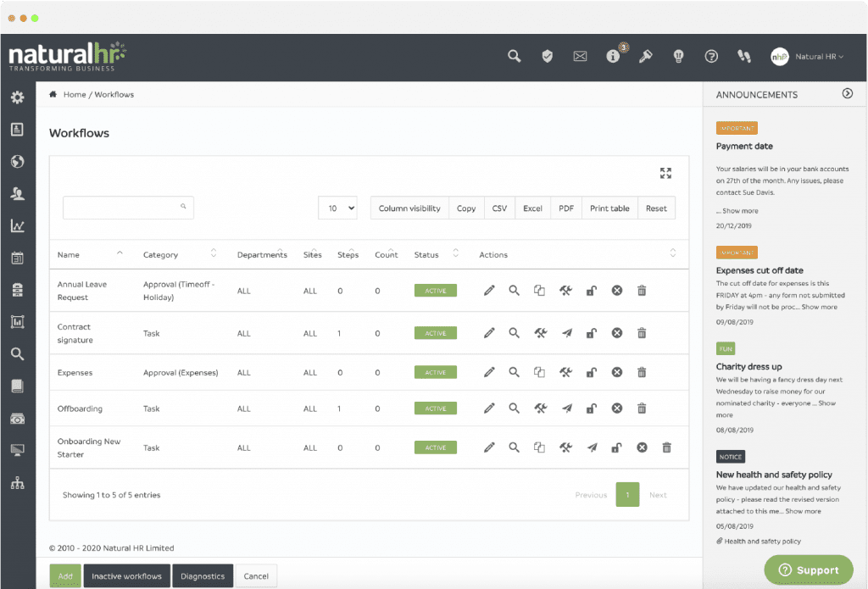
Task: Open the tools icon for the Expenses workflow
Action: [x=565, y=372]
